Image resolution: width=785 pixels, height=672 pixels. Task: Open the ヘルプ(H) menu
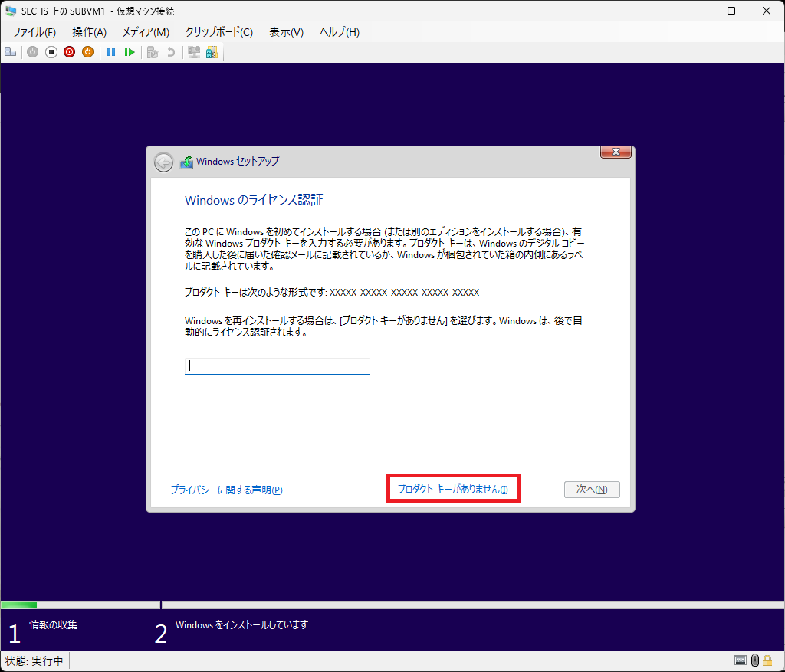(x=340, y=32)
